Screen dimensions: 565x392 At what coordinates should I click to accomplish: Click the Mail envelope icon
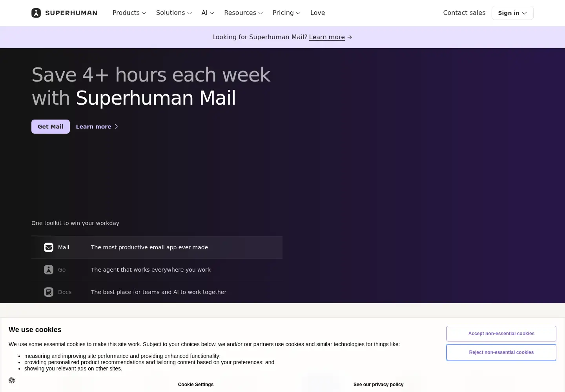point(49,247)
